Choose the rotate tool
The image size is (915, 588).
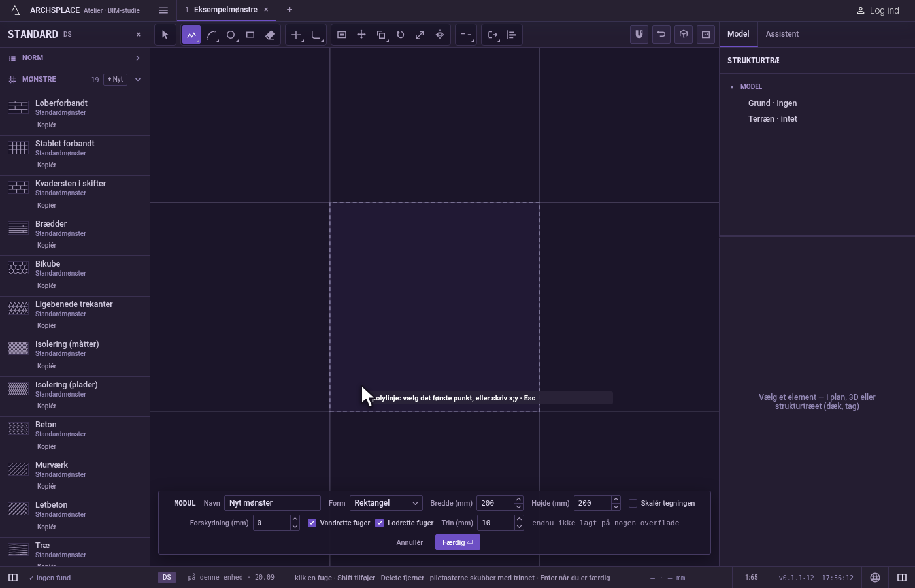click(x=401, y=35)
